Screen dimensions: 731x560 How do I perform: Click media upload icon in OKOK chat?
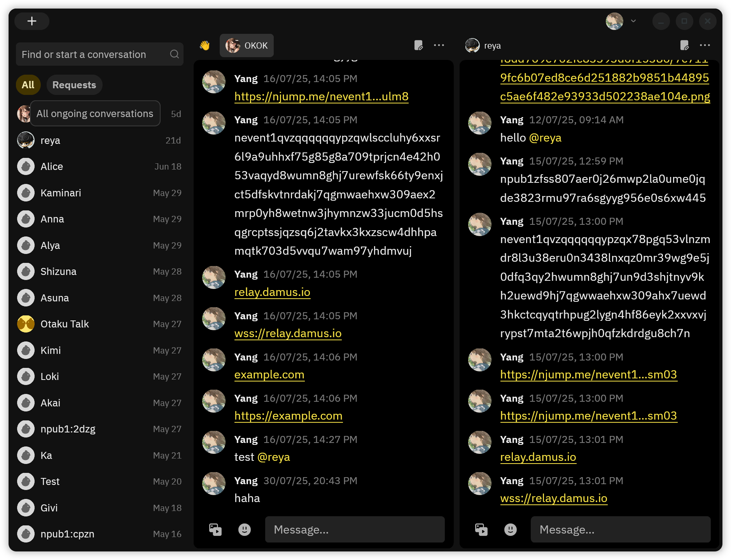click(215, 530)
